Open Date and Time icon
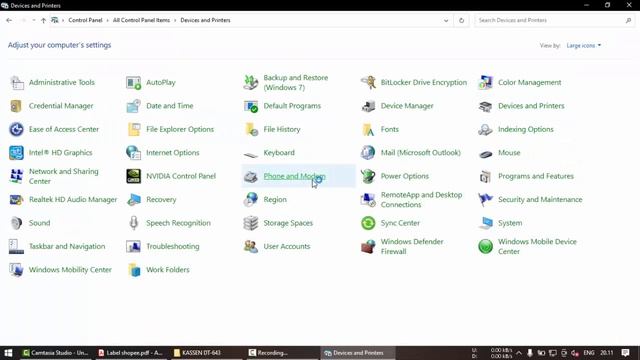The height and width of the screenshot is (360, 640). [x=133, y=106]
